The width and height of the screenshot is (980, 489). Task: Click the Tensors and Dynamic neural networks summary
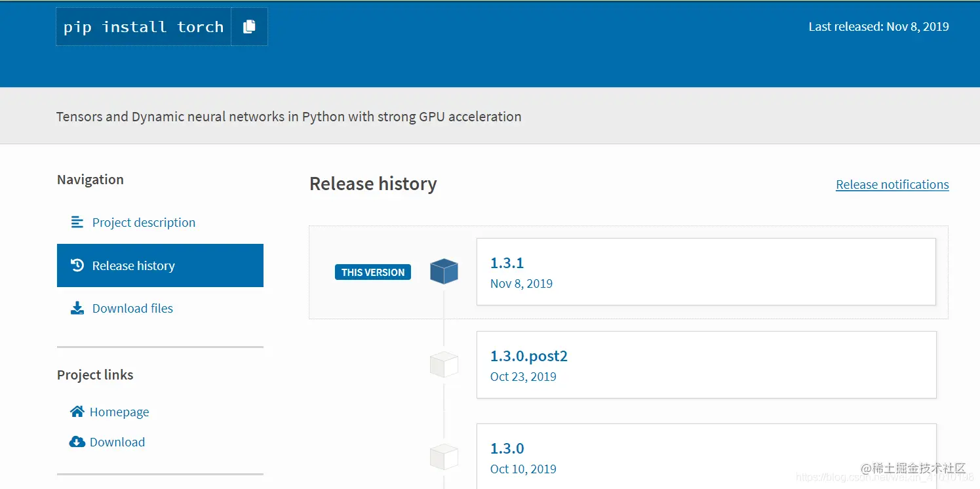pyautogui.click(x=289, y=117)
